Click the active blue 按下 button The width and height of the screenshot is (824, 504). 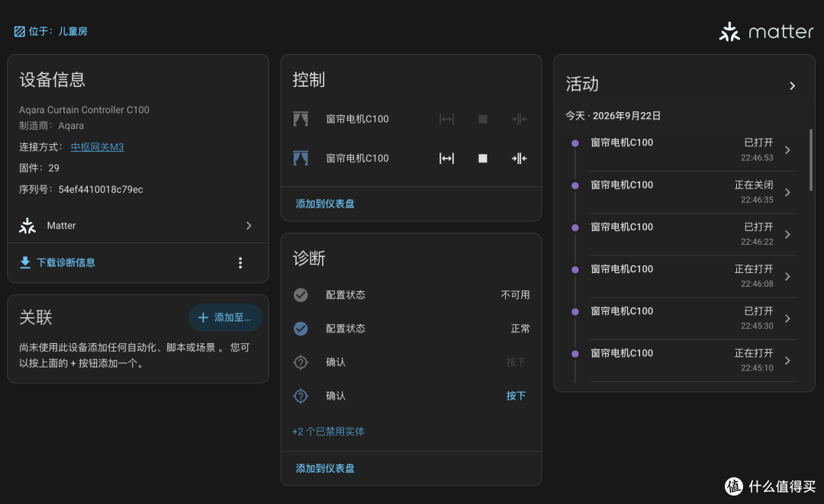tap(516, 396)
